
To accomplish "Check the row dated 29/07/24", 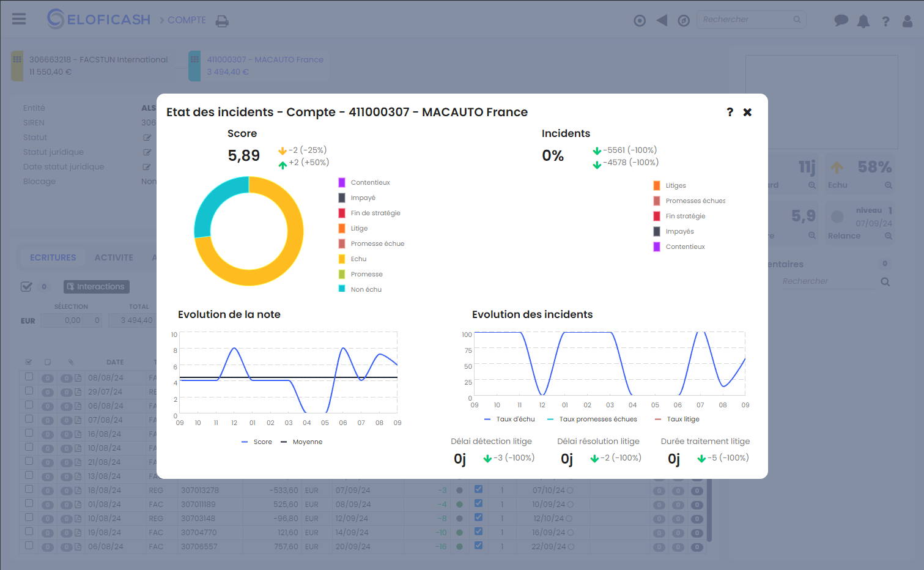I will [29, 391].
